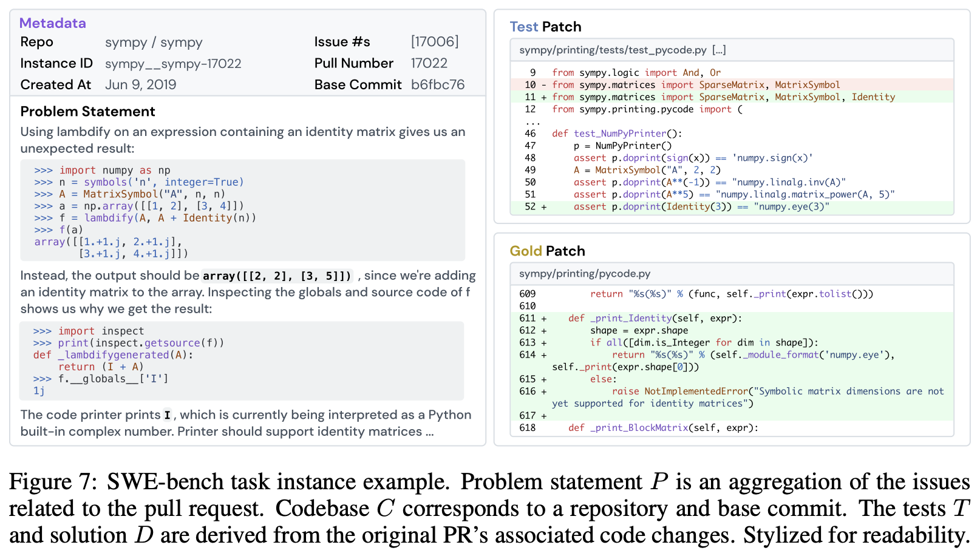This screenshot has height=556, width=980.
Task: Expand the collapsed lines ellipsis below line 12
Action: click(532, 122)
